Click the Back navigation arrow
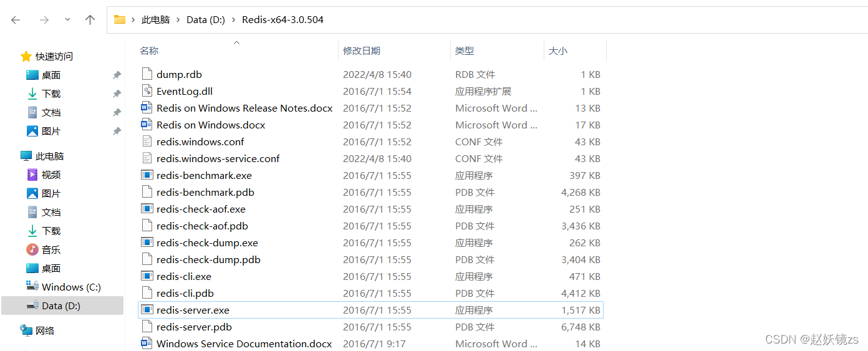Viewport: 868px width, 351px height. pos(16,20)
